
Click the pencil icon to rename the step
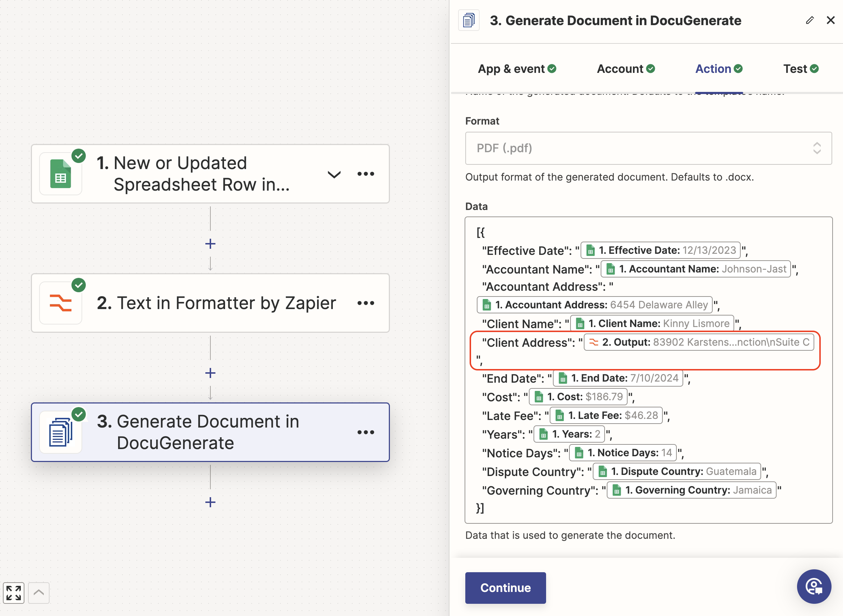click(x=810, y=20)
